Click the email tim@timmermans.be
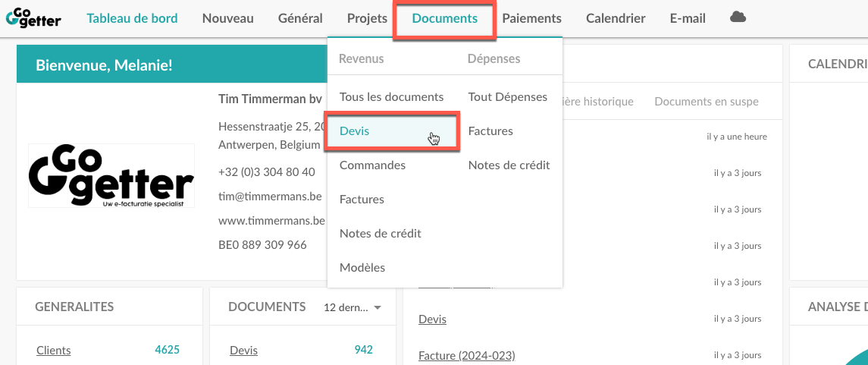Viewport: 868px width, 365px height. click(x=270, y=197)
